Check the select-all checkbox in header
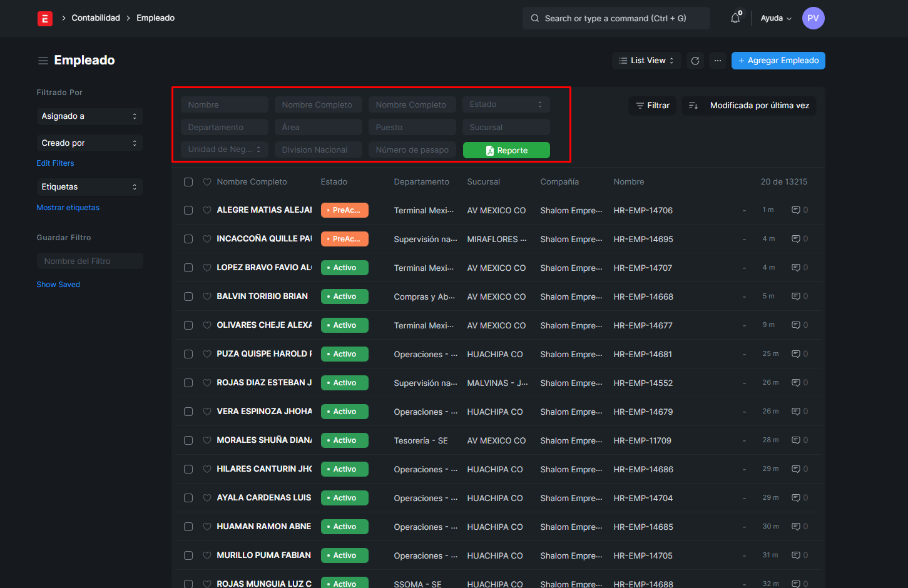 tap(188, 182)
